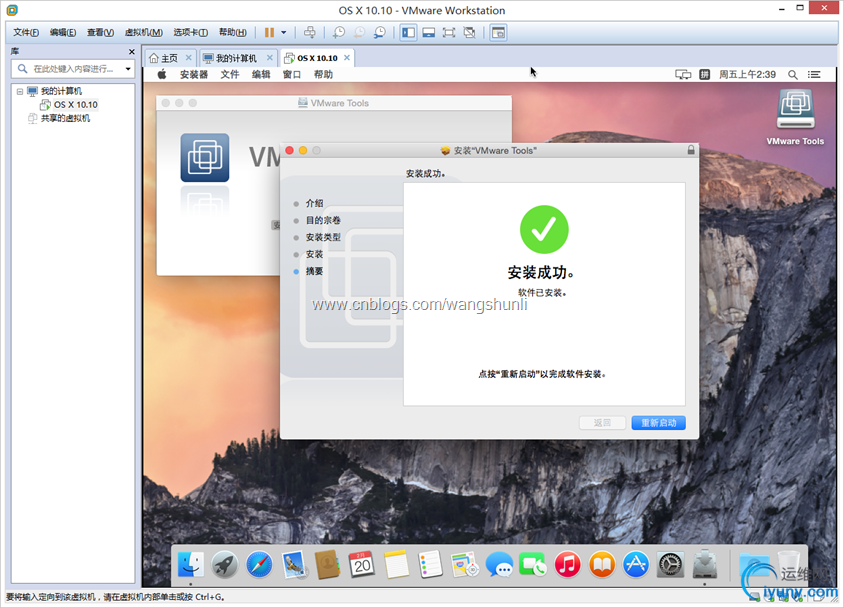Open the 安装器 menu in the macOS menu bar
The width and height of the screenshot is (844, 608).
point(194,74)
